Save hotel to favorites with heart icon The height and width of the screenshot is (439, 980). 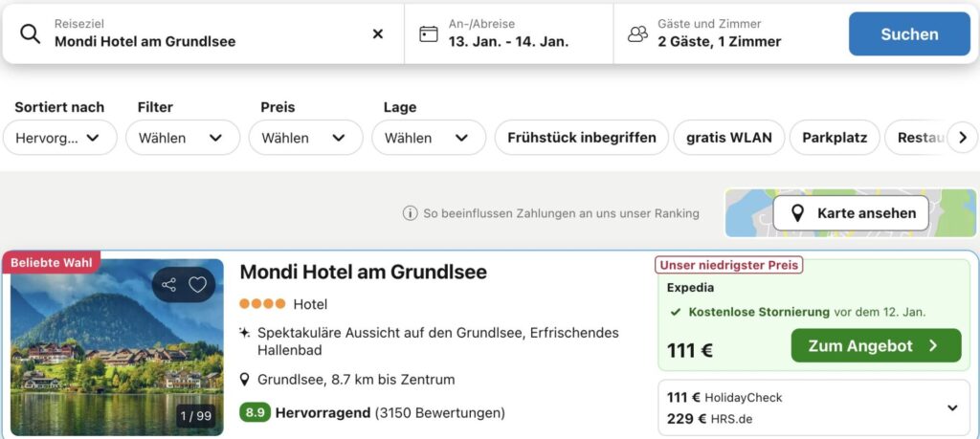coord(197,285)
